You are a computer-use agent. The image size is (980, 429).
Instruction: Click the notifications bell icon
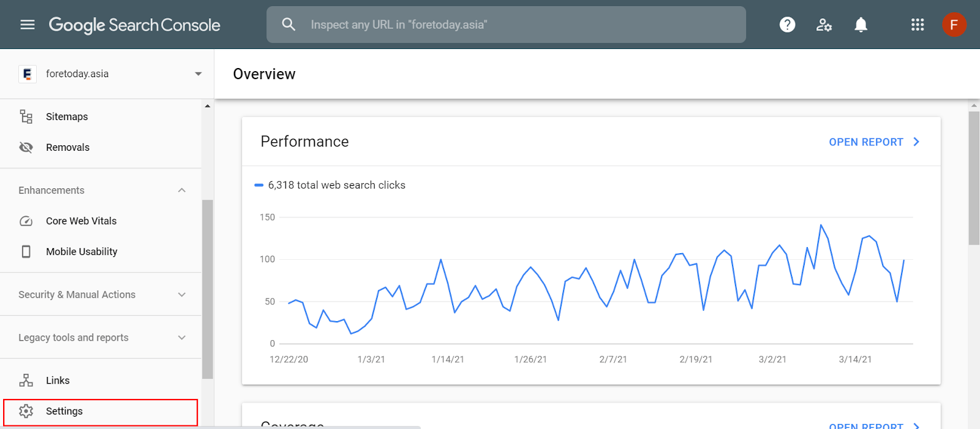click(x=861, y=25)
